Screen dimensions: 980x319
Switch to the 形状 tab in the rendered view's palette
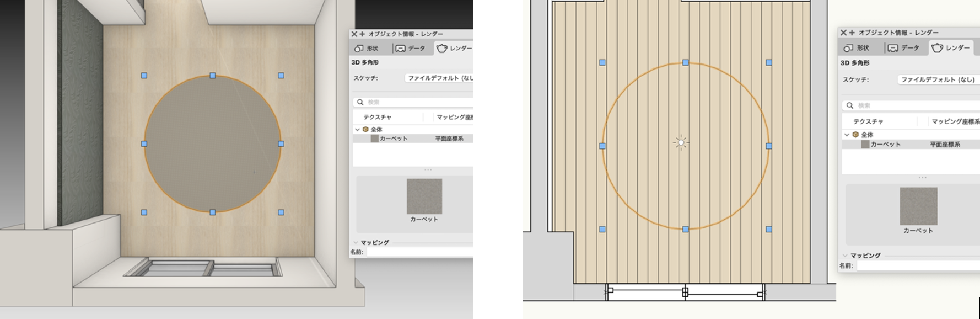pyautogui.click(x=367, y=49)
